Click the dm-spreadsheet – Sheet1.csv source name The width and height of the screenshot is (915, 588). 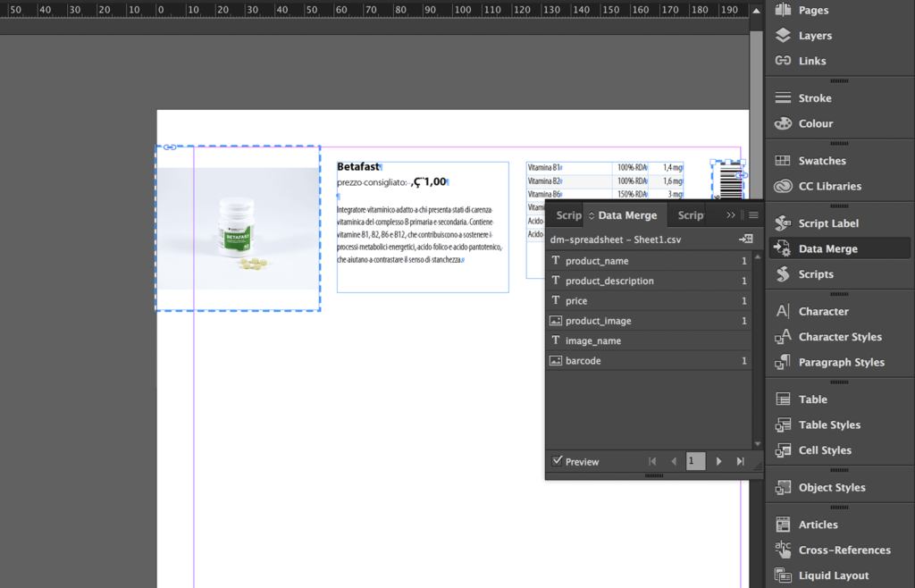(615, 239)
